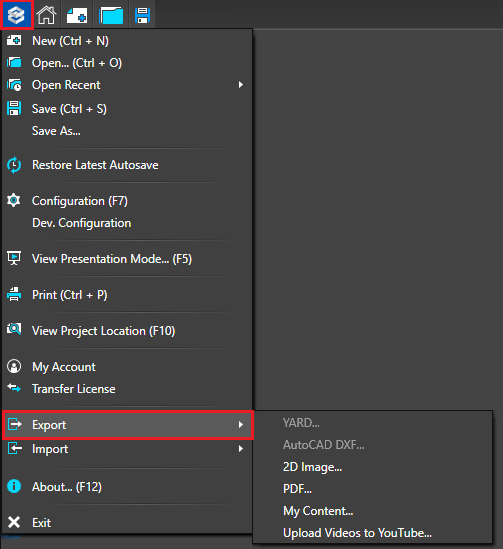The height and width of the screenshot is (549, 503).
Task: Expand the Export submenu arrow
Action: [x=240, y=425]
